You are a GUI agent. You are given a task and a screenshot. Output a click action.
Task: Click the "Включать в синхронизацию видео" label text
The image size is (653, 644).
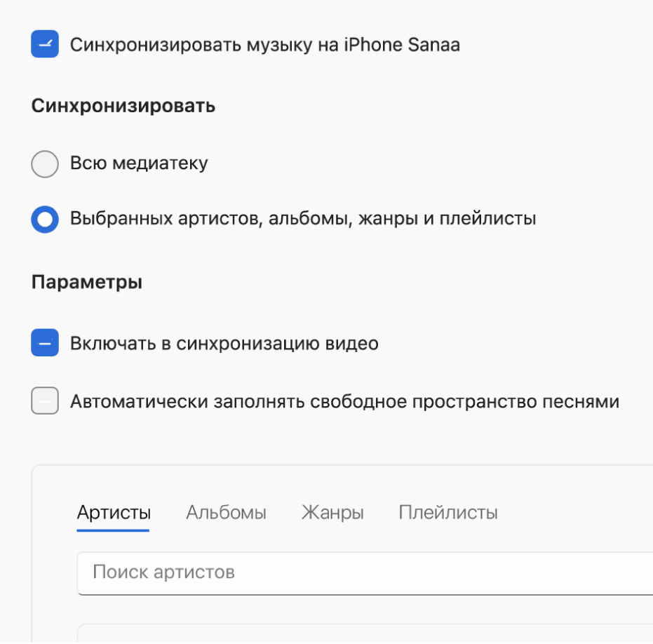click(x=224, y=344)
